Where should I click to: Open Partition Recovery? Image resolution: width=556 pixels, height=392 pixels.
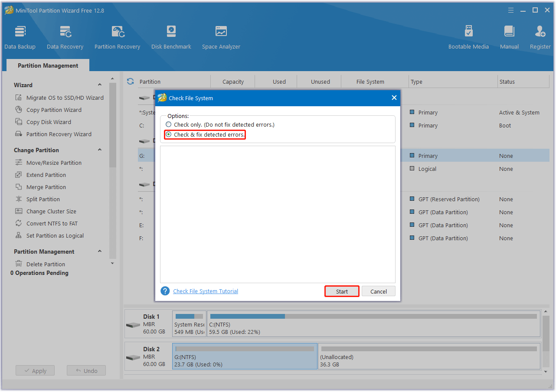click(117, 36)
